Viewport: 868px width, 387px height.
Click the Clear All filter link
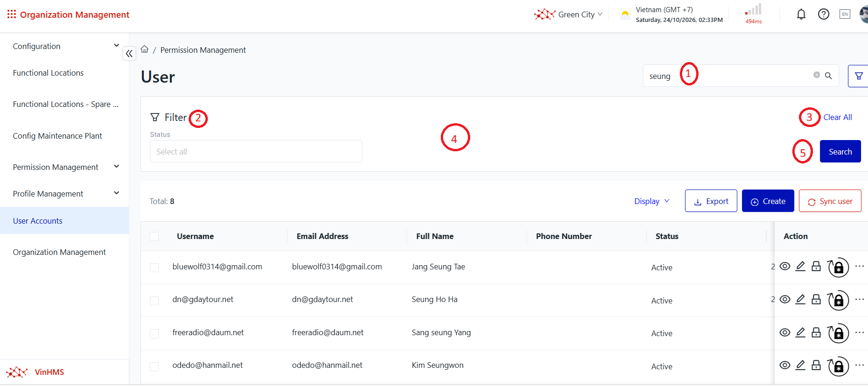coord(838,117)
